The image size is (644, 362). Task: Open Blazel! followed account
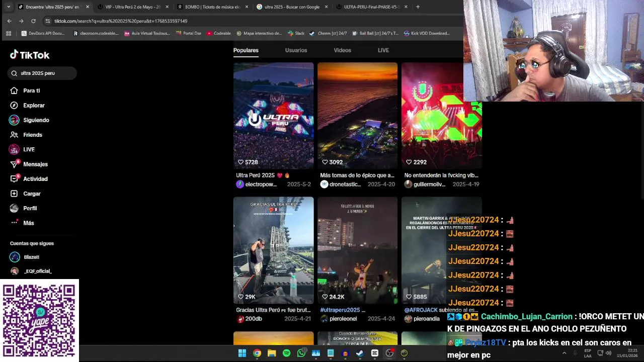[x=25, y=257]
